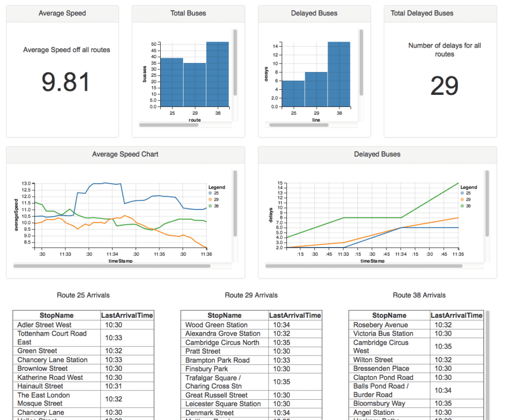Click the Victoria Bus Station table cell
Screen dimensions: 507x420
(383, 333)
